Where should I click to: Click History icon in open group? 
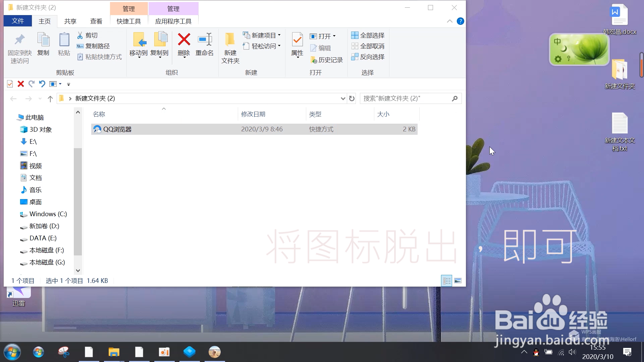coord(314,60)
